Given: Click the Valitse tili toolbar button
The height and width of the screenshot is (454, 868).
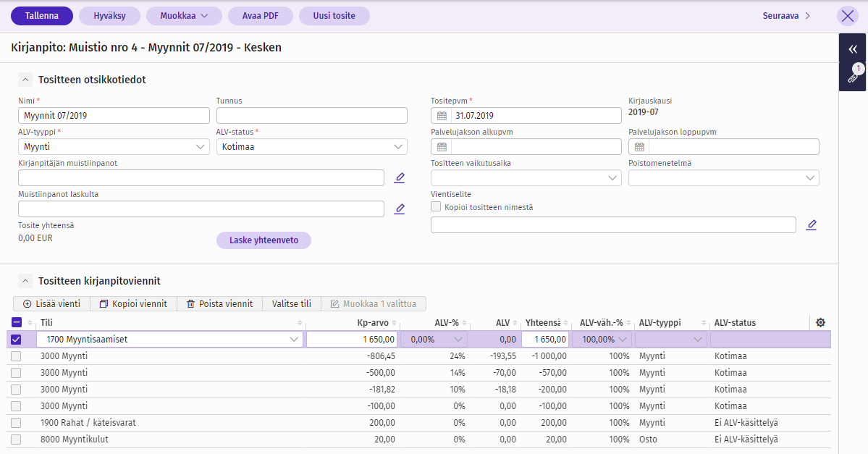Looking at the screenshot, I should 291,303.
